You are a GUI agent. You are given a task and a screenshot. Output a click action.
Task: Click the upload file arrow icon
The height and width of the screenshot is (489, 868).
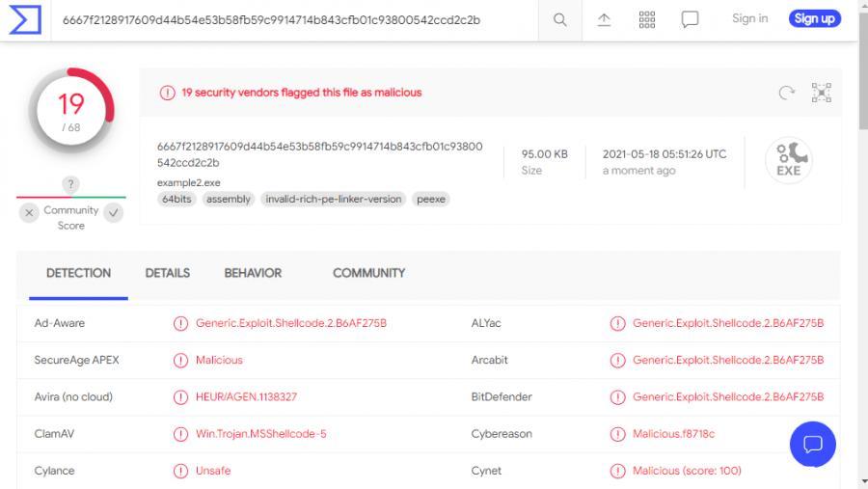pos(604,19)
